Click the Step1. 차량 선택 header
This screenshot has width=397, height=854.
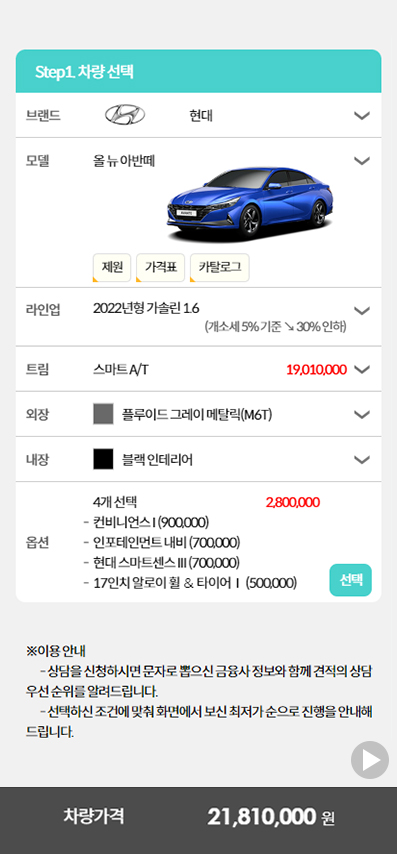[198, 71]
